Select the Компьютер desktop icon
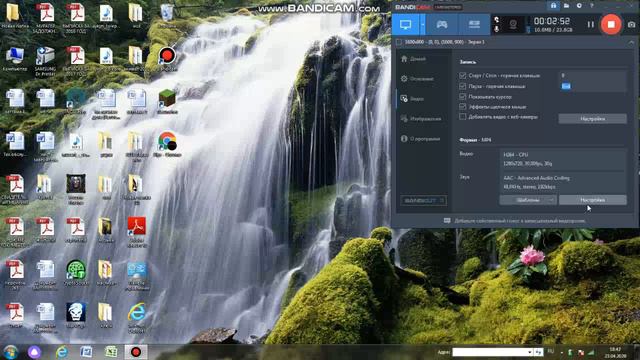 [x=15, y=59]
